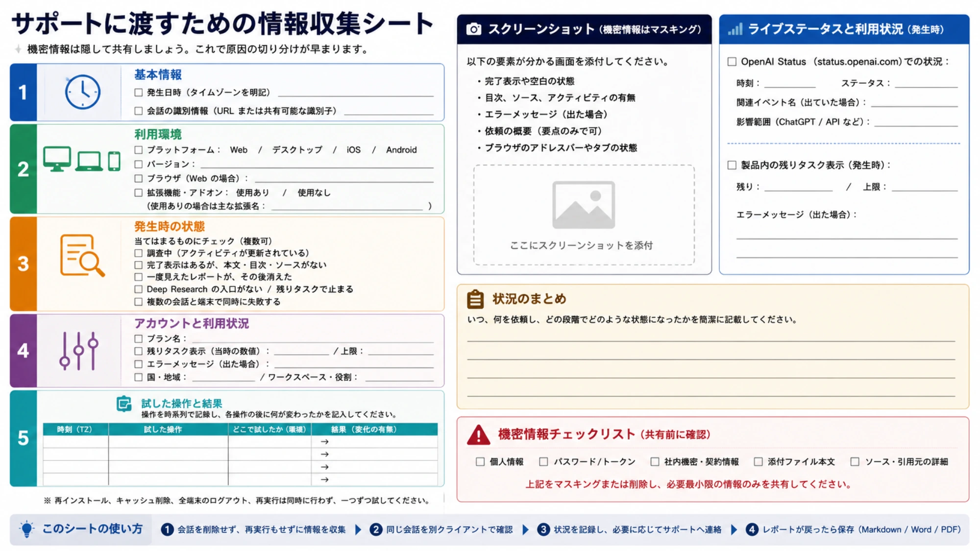Viewport: 980px width, 551px height.
Task: Click the step 4 circle in footer
Action: (752, 529)
